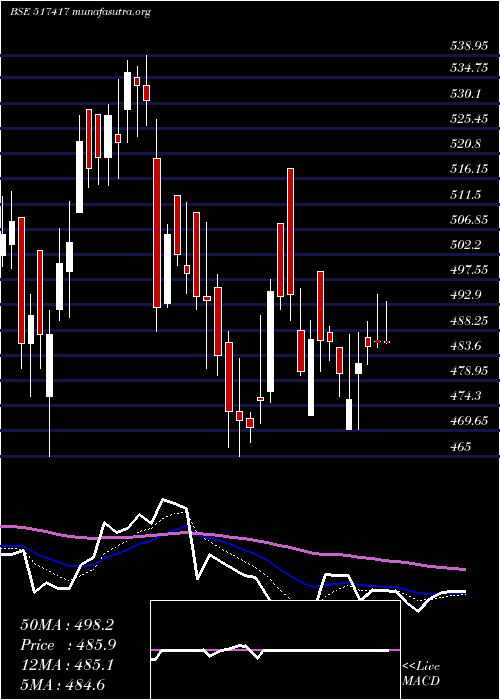
Task: Click the 502.2 price level label
Action: pos(464,245)
